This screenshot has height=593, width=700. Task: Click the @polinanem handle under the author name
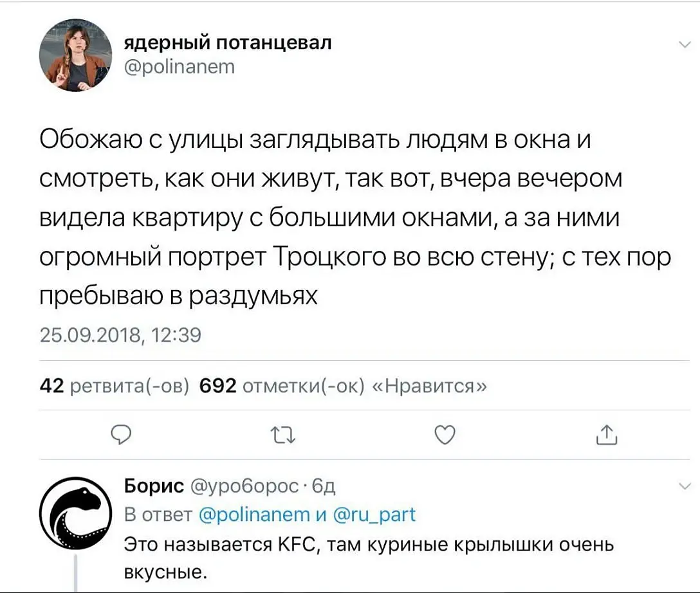click(180, 66)
